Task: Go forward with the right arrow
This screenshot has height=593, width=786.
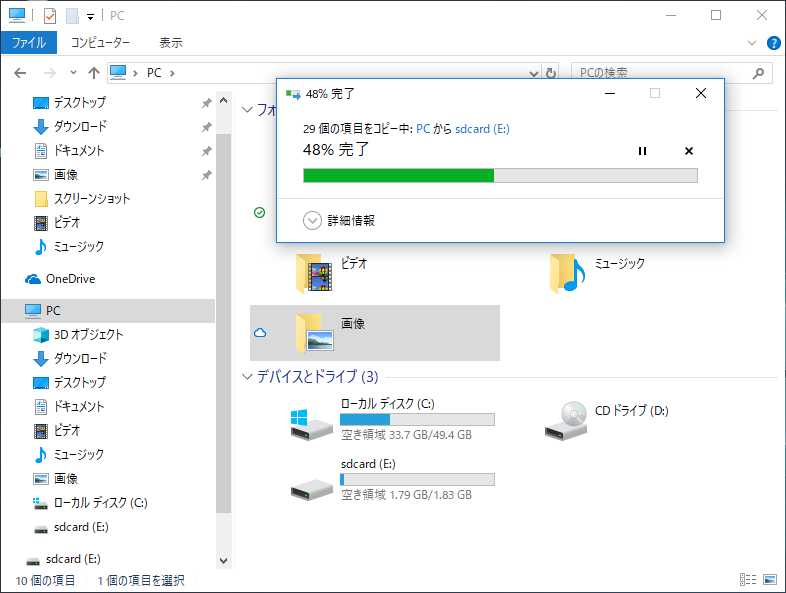Action: coord(50,73)
